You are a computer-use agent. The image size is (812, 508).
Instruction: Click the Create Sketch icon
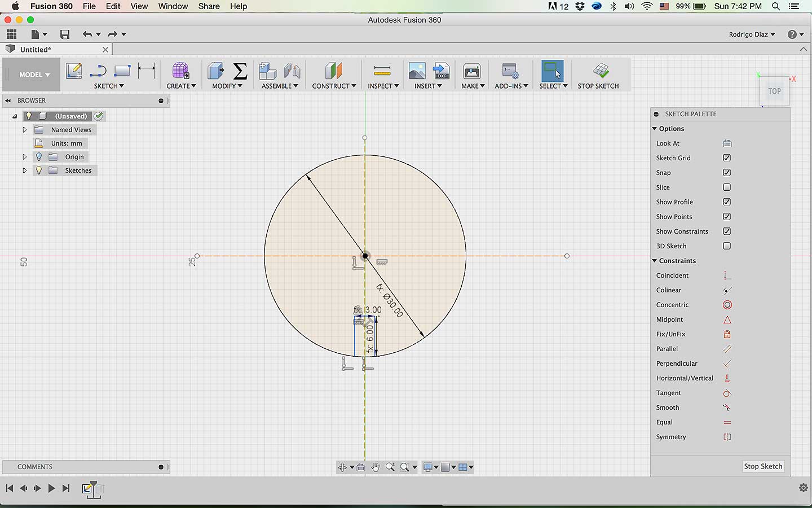pos(74,71)
